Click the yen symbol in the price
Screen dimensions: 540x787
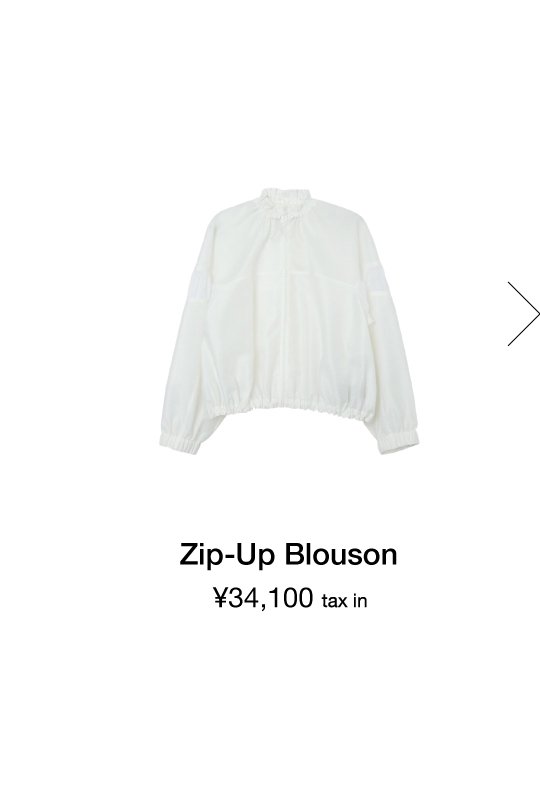tap(220, 598)
